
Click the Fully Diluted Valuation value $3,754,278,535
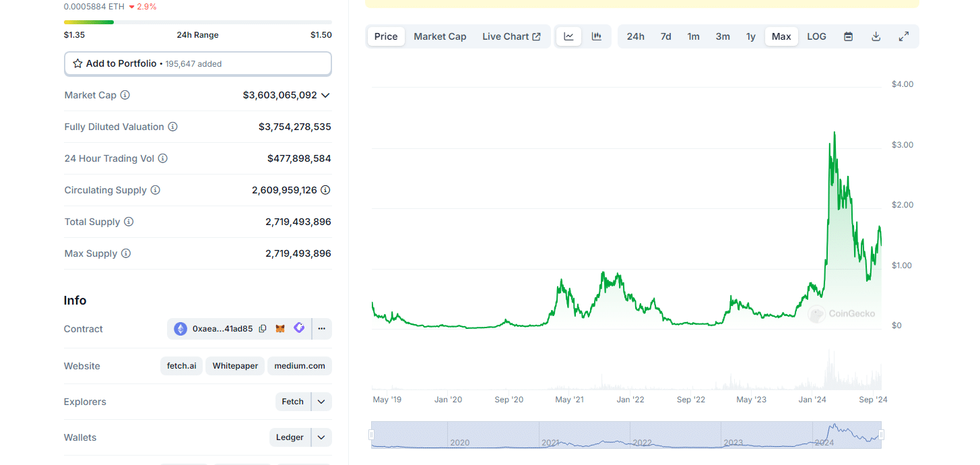pos(295,127)
